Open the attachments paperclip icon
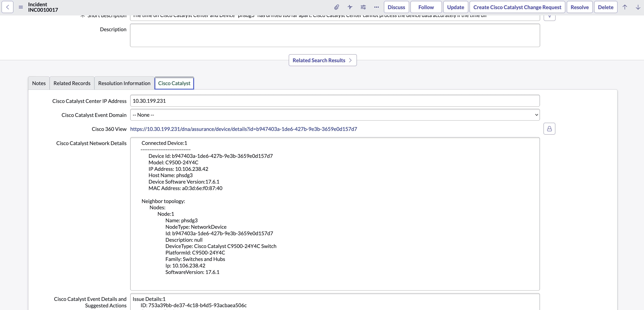The image size is (644, 310). pyautogui.click(x=337, y=7)
